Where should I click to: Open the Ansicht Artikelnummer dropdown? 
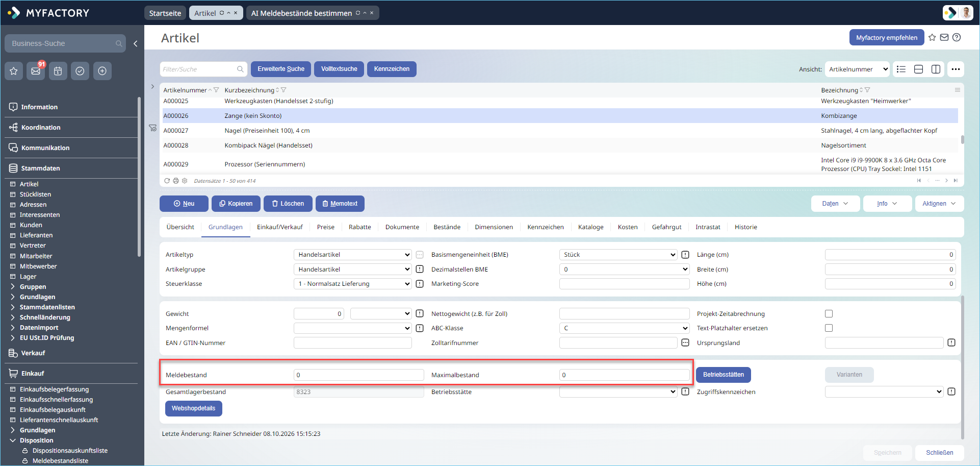pyautogui.click(x=857, y=69)
